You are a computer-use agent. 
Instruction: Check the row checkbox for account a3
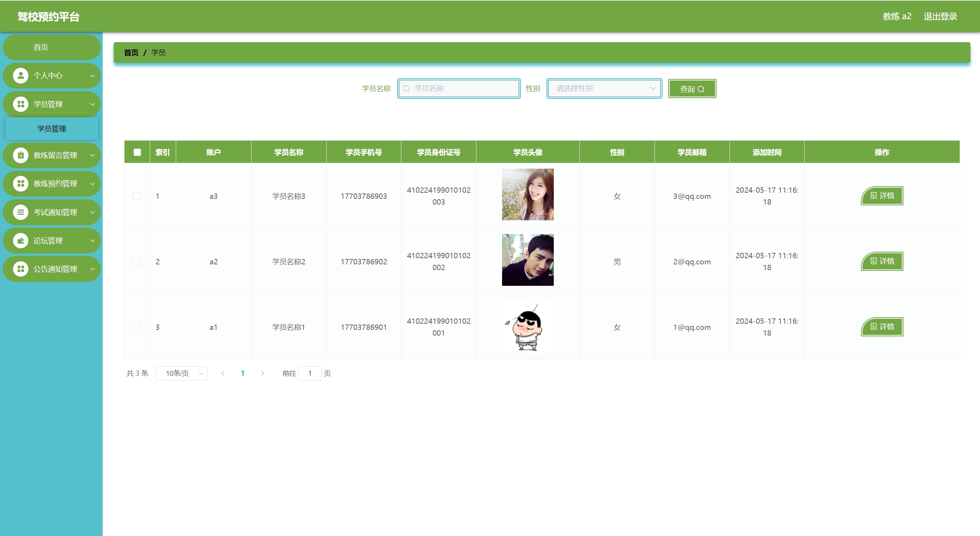click(136, 196)
